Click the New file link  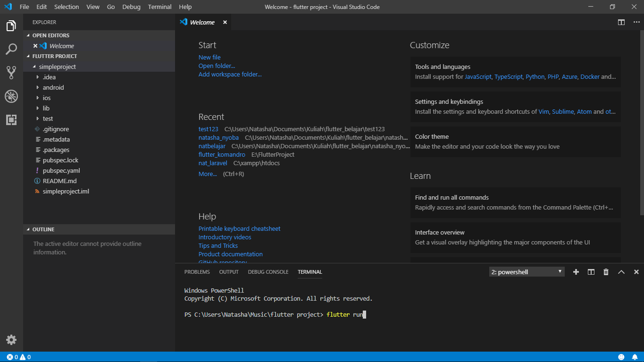click(209, 57)
